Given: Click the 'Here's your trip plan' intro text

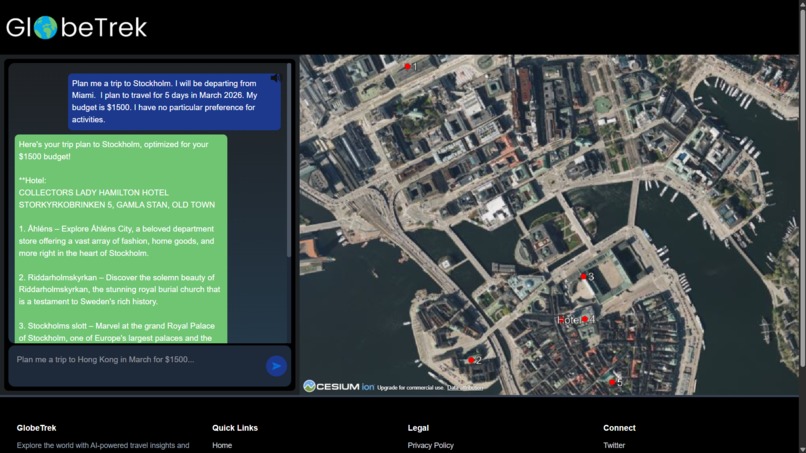Looking at the screenshot, I should pos(114,151).
